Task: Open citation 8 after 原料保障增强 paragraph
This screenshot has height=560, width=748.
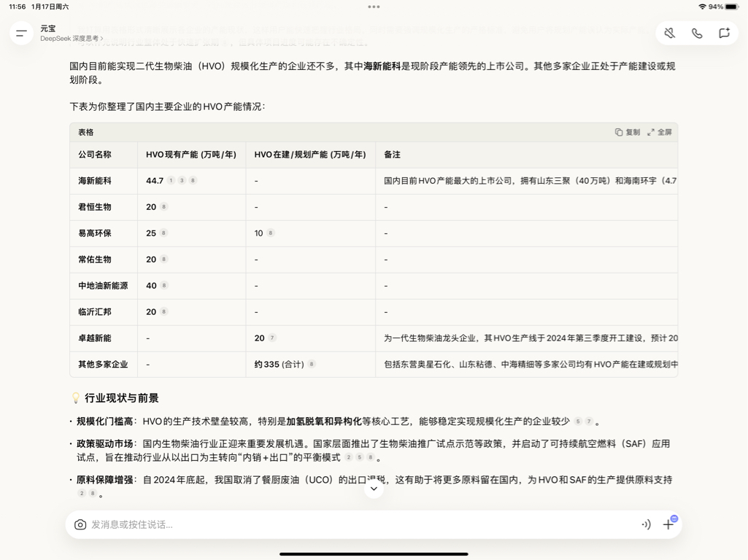Action: (x=93, y=493)
